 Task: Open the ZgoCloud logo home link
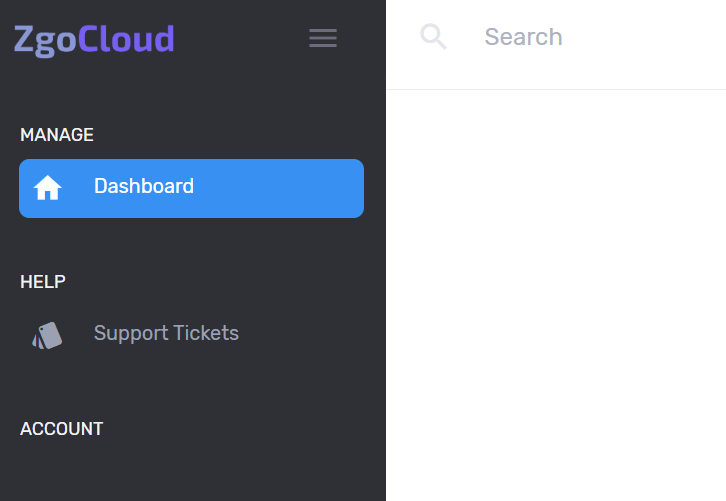click(x=94, y=40)
